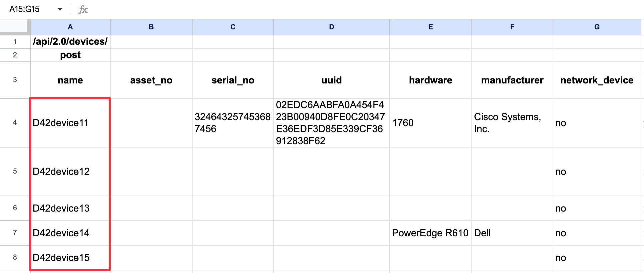Select row 8 header
The height and width of the screenshot is (273, 644).
click(x=15, y=257)
